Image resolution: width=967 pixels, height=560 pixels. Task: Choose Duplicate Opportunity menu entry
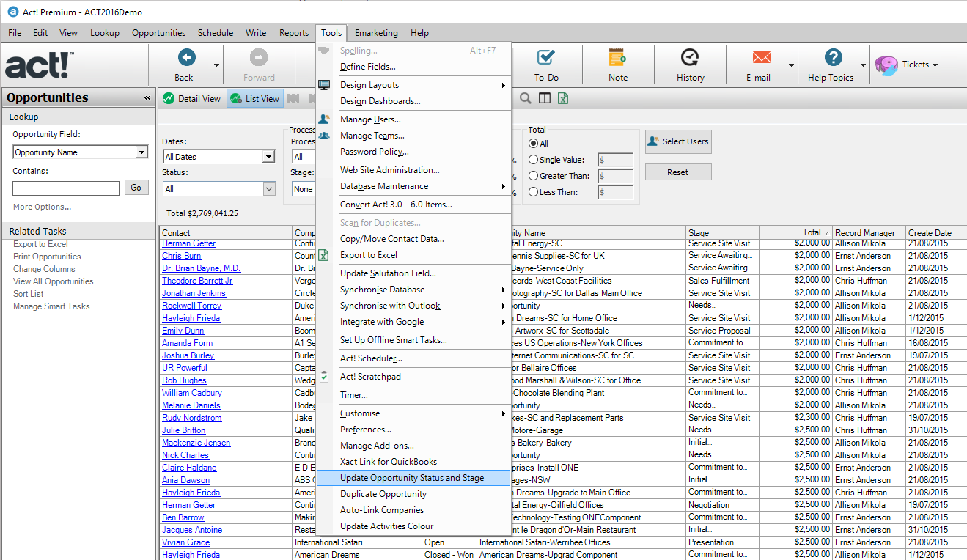click(x=413, y=494)
